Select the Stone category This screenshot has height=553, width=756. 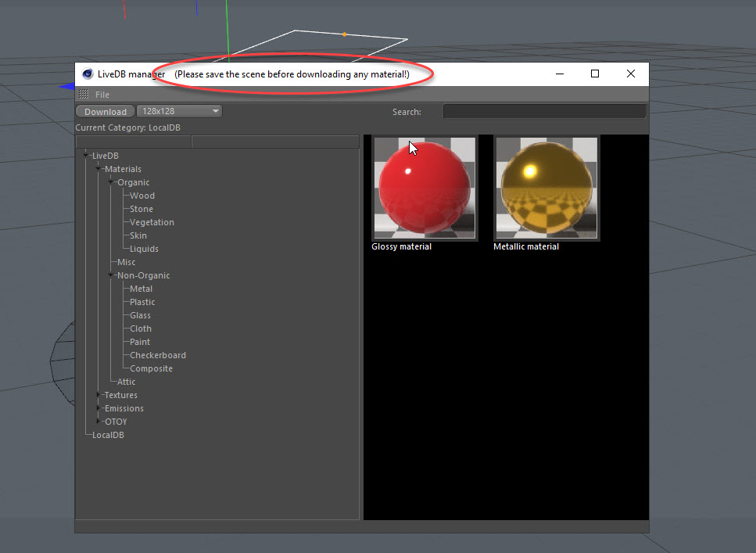pyautogui.click(x=142, y=209)
